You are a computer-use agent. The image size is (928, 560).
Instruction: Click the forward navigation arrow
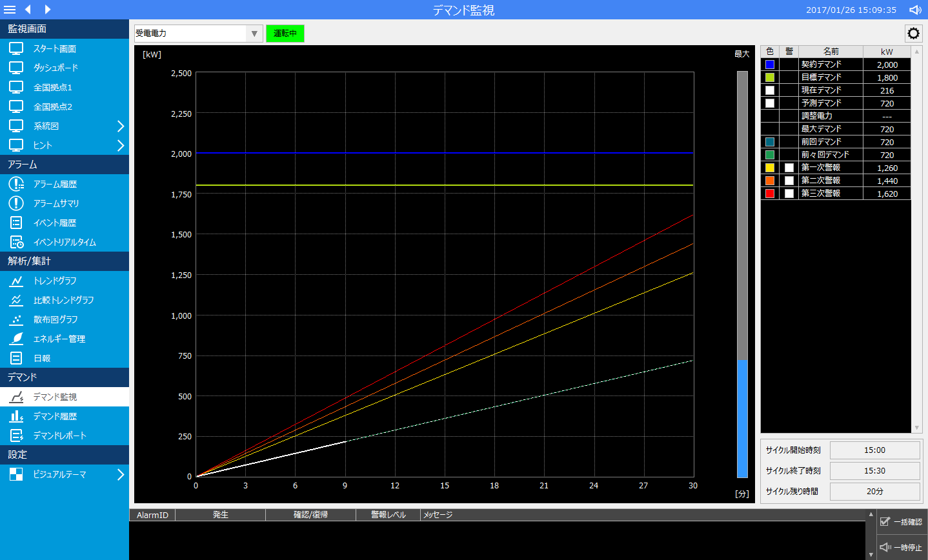48,10
